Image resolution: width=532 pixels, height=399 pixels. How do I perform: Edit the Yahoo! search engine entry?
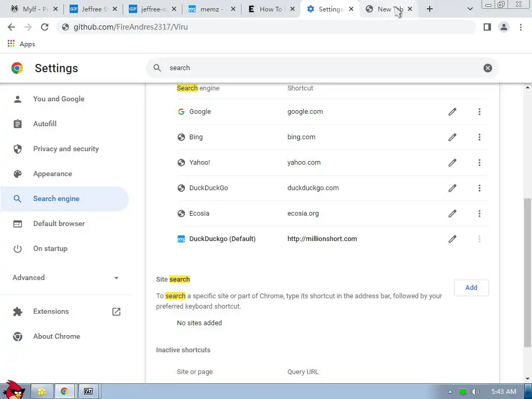tap(453, 163)
